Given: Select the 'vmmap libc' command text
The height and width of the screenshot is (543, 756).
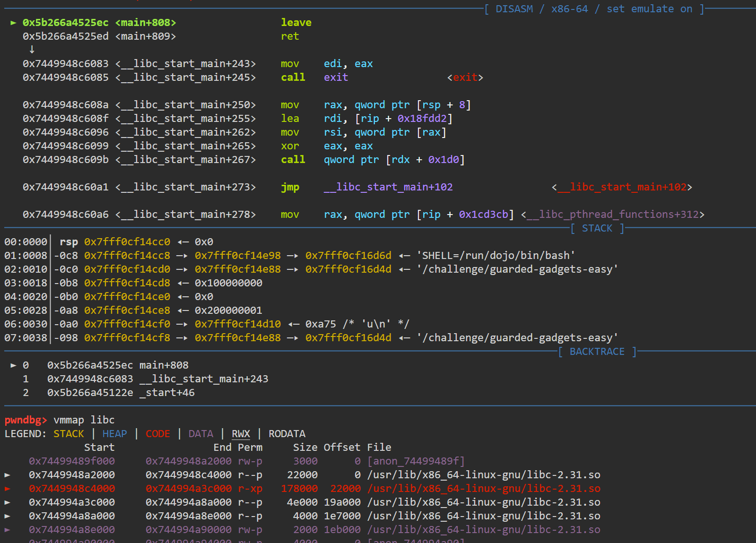Looking at the screenshot, I should coord(84,420).
